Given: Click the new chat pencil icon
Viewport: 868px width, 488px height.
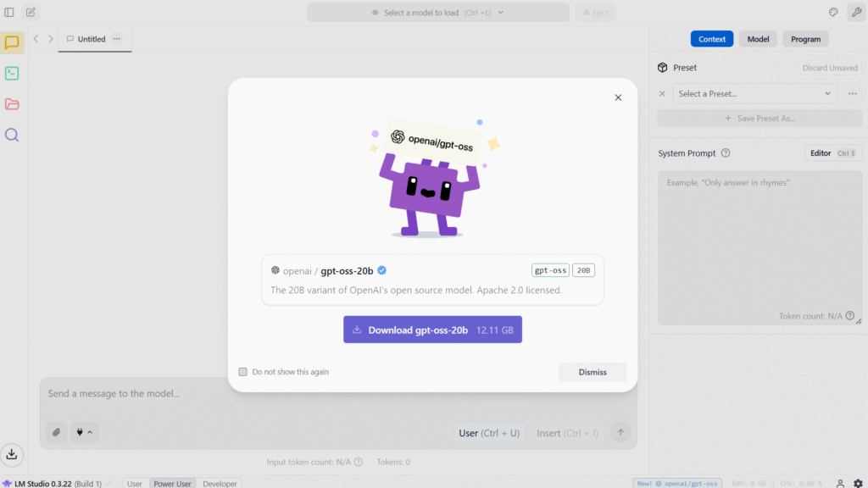Looking at the screenshot, I should tap(31, 13).
